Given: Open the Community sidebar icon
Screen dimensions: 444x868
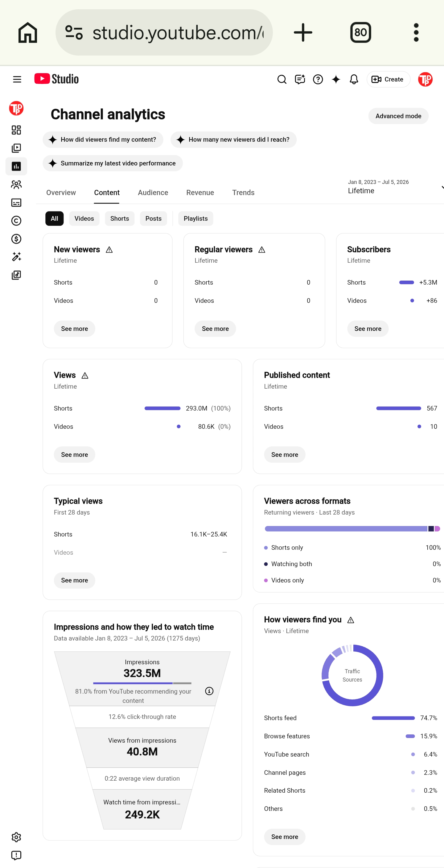Looking at the screenshot, I should [16, 184].
